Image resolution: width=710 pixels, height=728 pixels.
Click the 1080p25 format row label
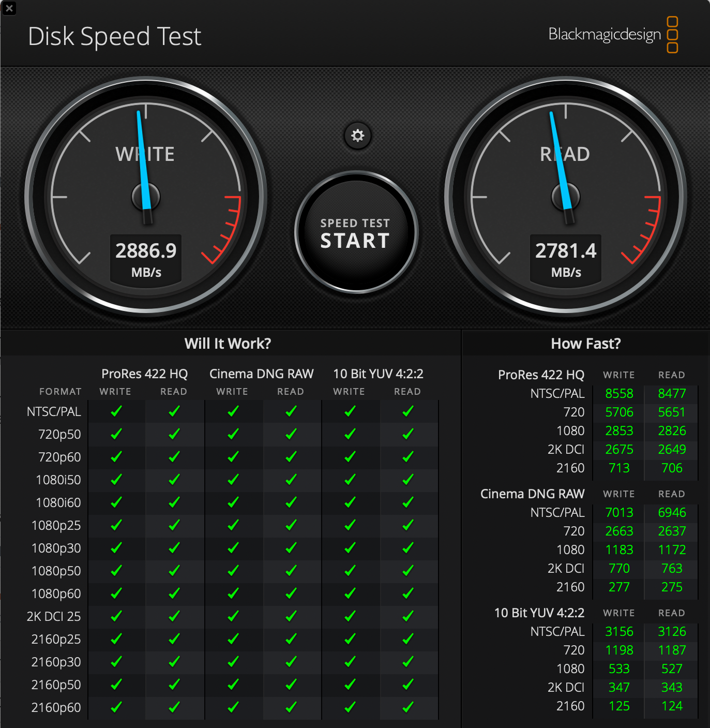point(56,526)
